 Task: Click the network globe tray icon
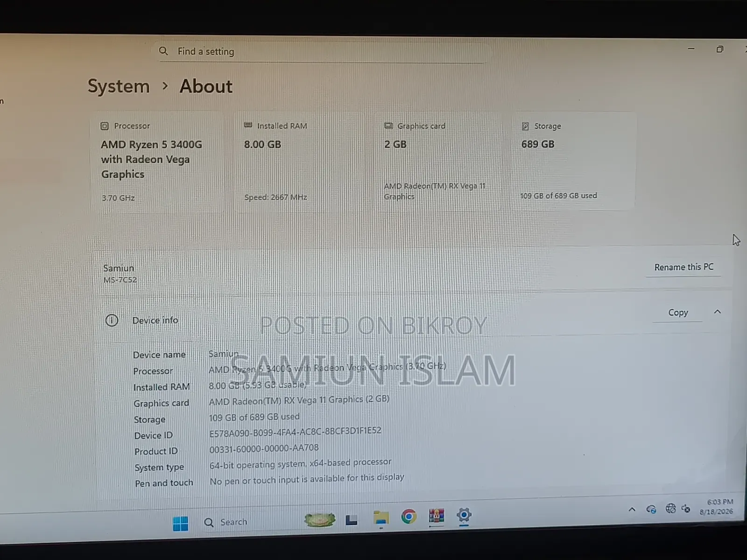(670, 508)
